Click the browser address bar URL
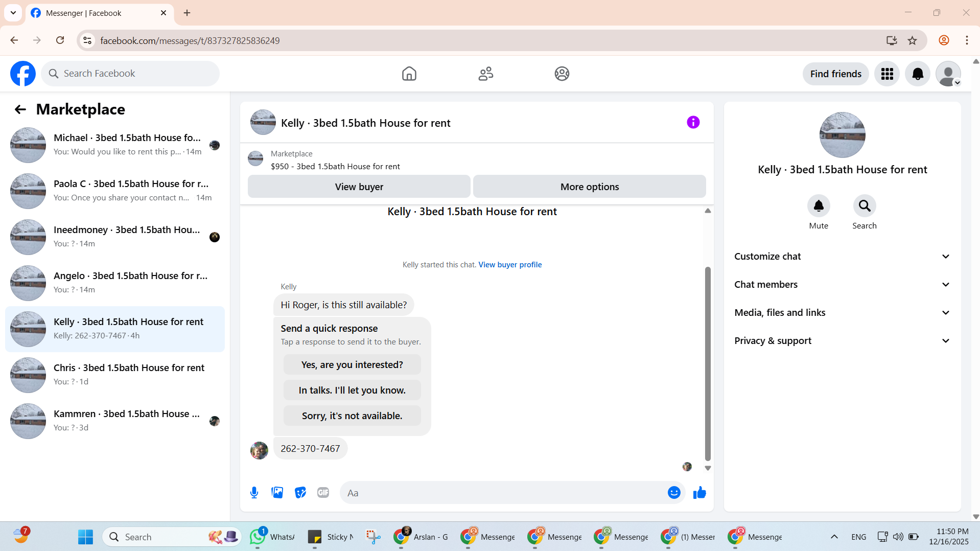 (190, 40)
